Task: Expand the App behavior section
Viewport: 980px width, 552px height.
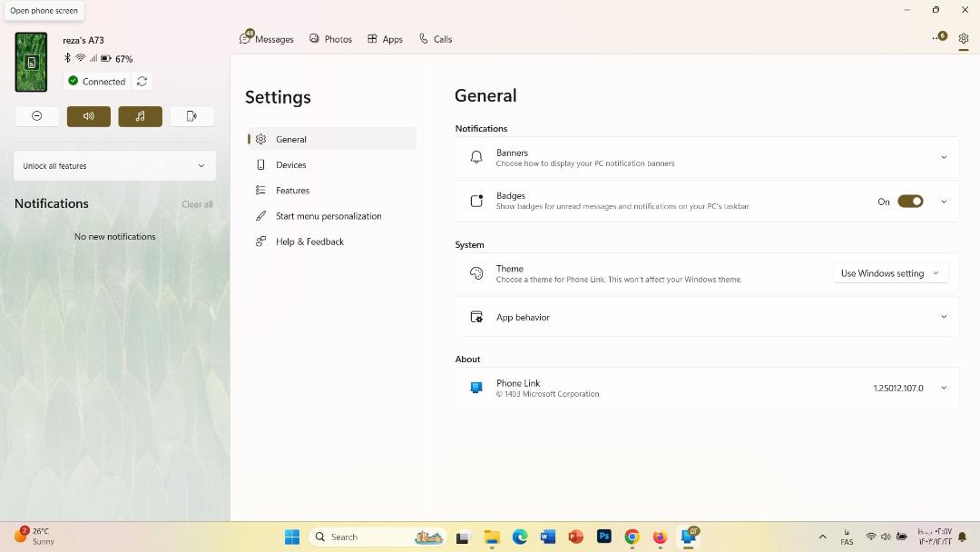Action: coord(707,317)
